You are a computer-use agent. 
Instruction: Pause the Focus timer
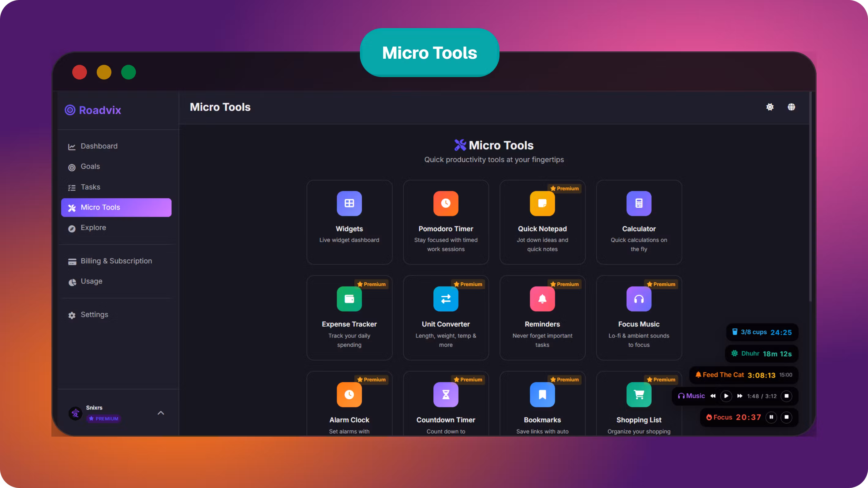pyautogui.click(x=771, y=417)
